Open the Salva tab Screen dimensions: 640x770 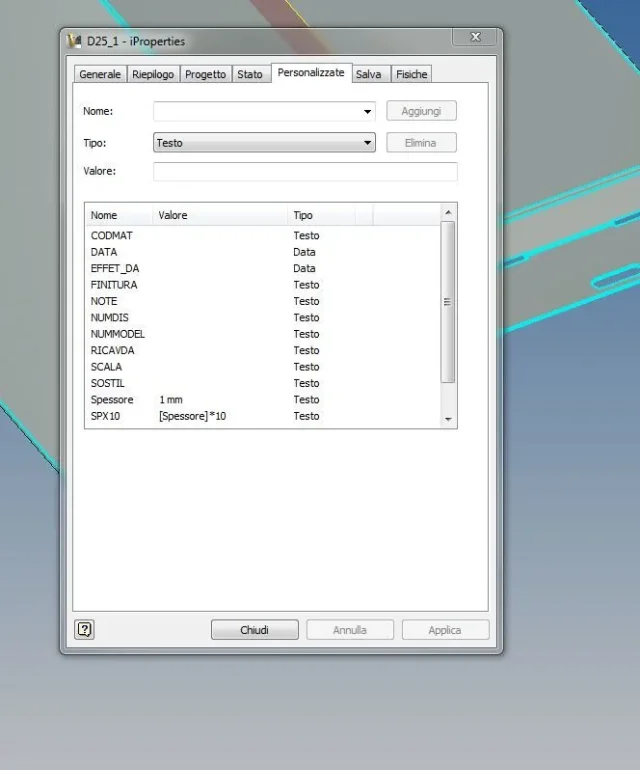point(368,74)
